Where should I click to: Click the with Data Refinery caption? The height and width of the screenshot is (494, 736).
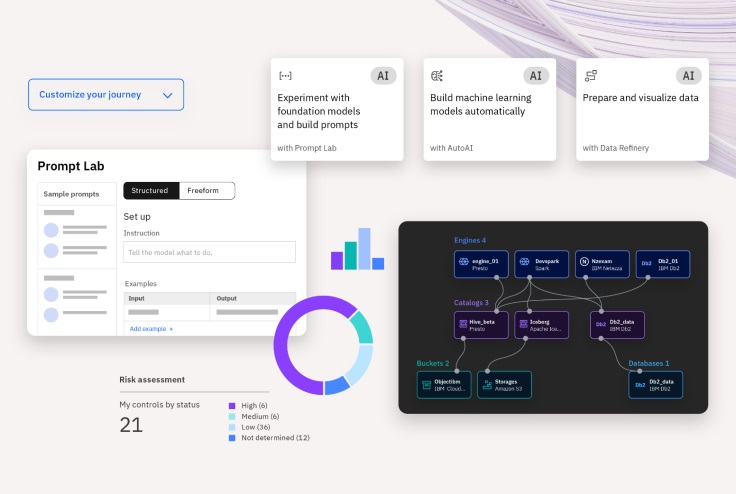(615, 148)
